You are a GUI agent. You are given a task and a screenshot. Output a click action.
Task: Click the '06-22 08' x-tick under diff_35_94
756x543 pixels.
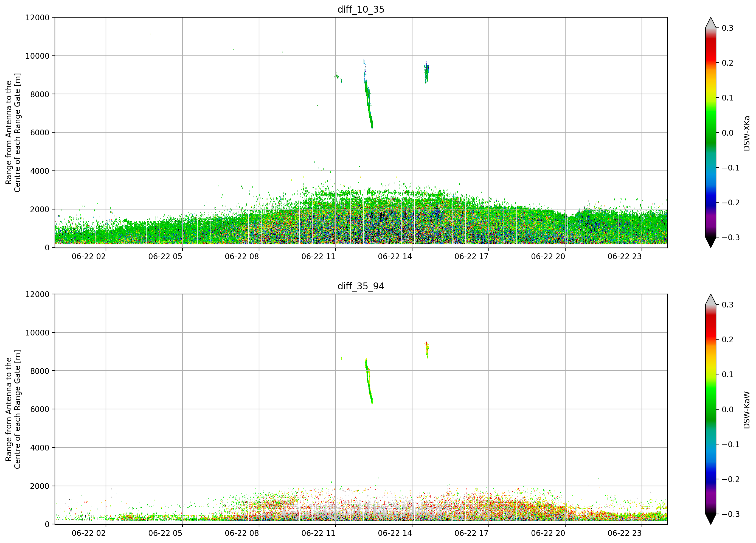242,533
